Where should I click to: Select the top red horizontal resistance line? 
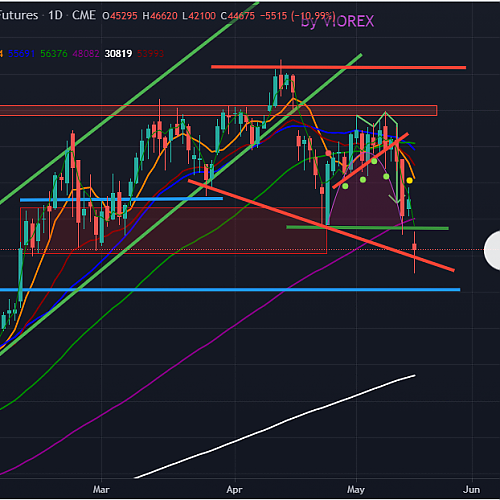click(338, 67)
